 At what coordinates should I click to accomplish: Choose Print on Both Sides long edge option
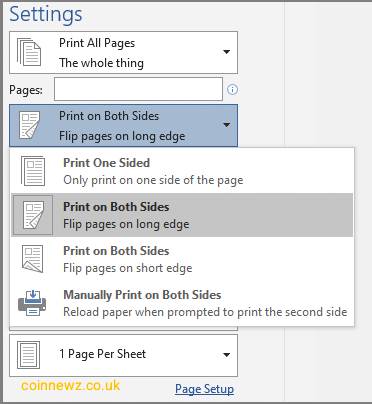click(182, 215)
